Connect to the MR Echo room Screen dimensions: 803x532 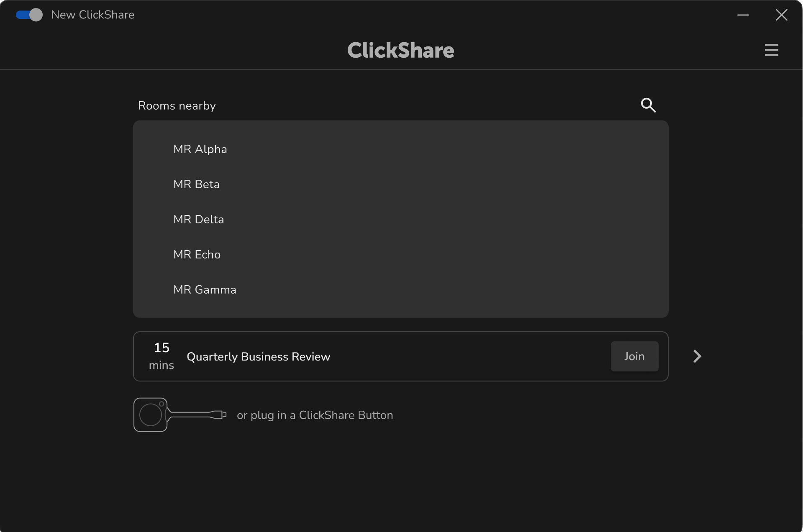(x=197, y=255)
